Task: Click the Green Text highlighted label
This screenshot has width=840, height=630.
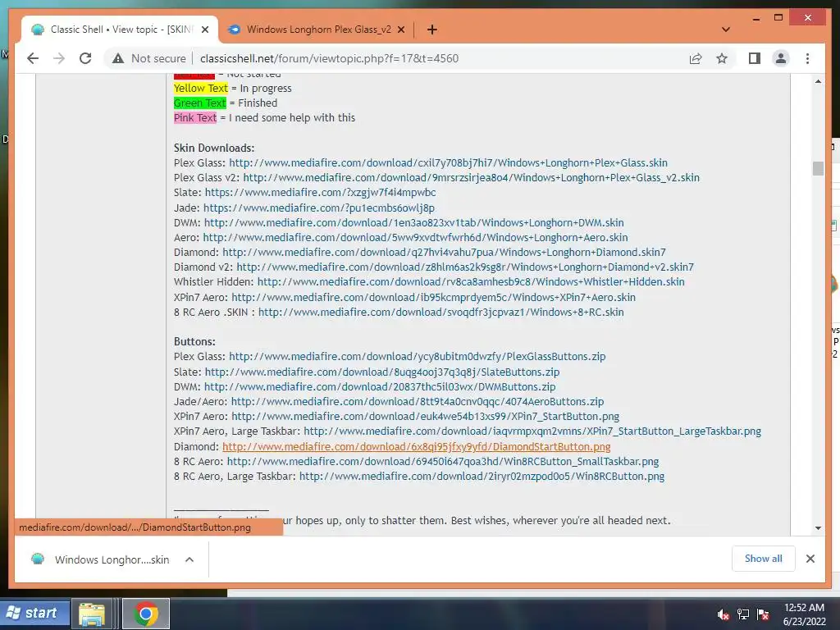Action: click(x=200, y=103)
